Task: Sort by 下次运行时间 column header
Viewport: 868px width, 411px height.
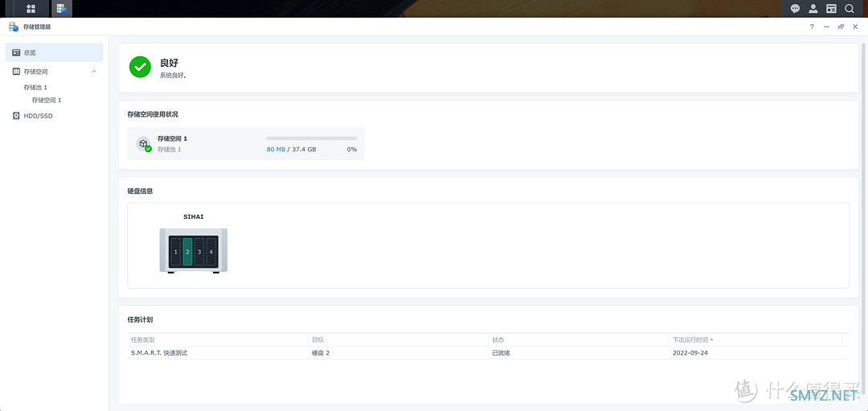Action: [755, 339]
